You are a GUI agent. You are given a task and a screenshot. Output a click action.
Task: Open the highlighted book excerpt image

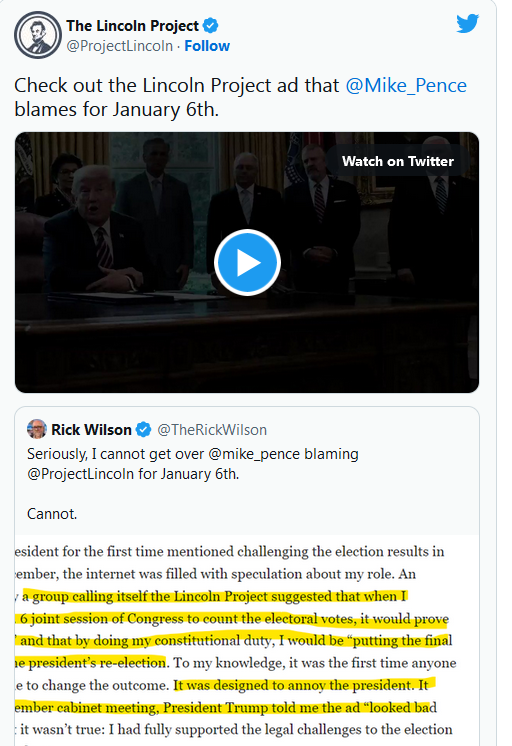(247, 640)
